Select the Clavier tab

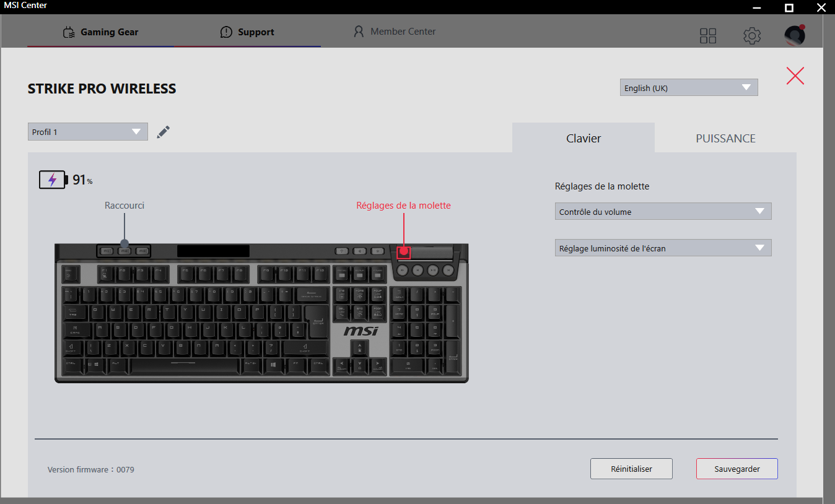click(584, 138)
